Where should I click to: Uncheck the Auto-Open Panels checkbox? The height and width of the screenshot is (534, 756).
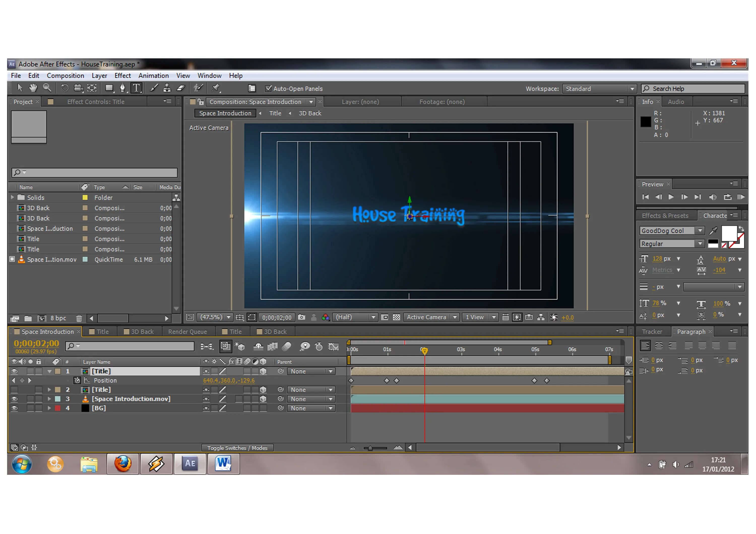tap(268, 89)
